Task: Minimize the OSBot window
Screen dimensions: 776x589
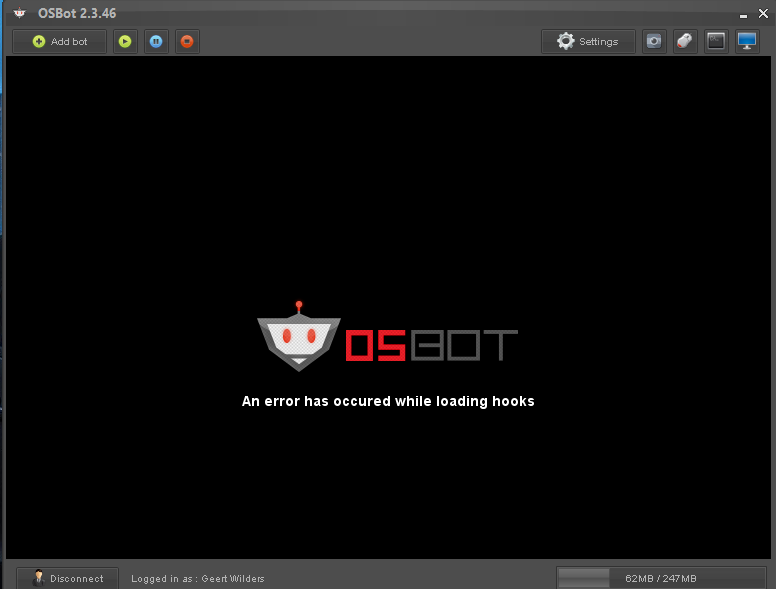Action: tap(743, 15)
